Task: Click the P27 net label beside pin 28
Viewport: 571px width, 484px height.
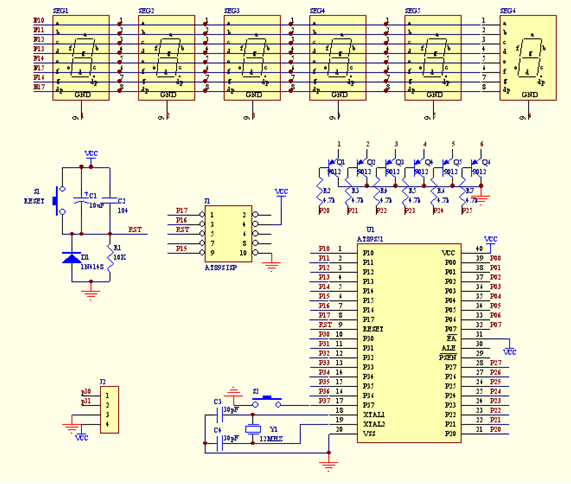Action: (496, 363)
